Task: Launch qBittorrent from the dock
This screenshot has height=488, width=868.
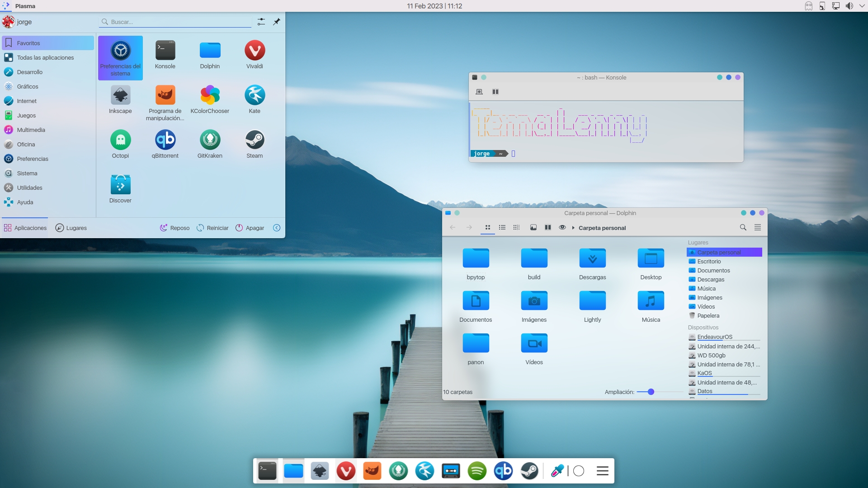Action: [504, 471]
